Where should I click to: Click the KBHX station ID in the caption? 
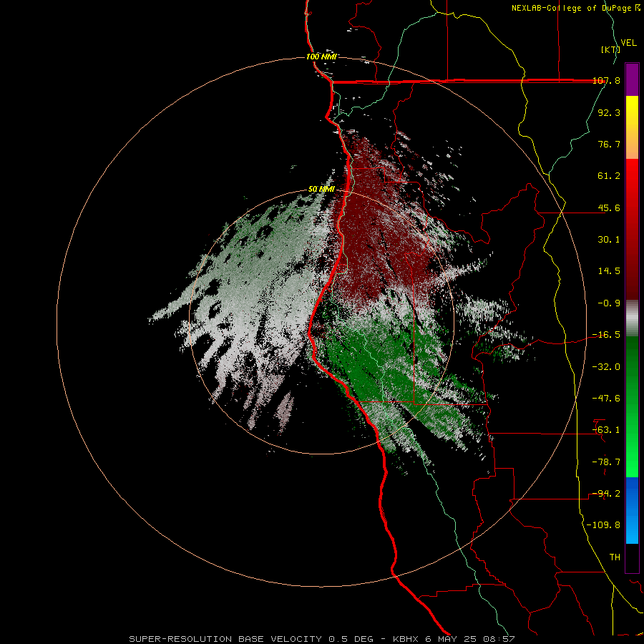click(406, 639)
